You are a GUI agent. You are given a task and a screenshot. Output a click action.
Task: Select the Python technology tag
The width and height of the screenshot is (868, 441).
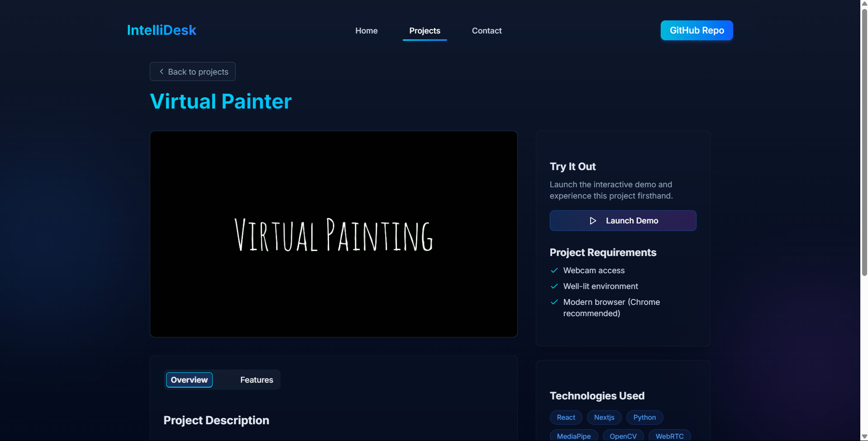(x=644, y=417)
